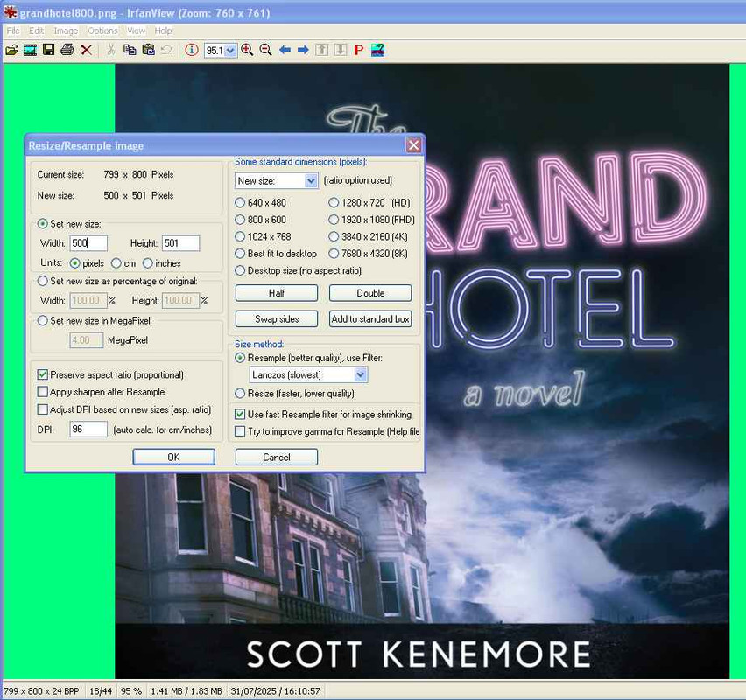The image size is (746, 700).
Task: Click the Zoom out magnifier icon
Action: (x=265, y=50)
